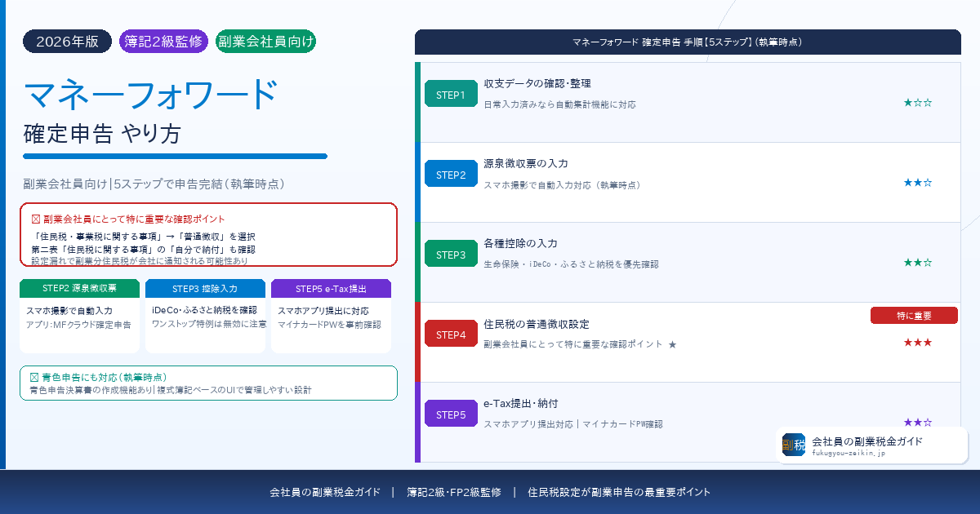Click the 副税 site logo icon
The width and height of the screenshot is (980, 514).
(791, 445)
